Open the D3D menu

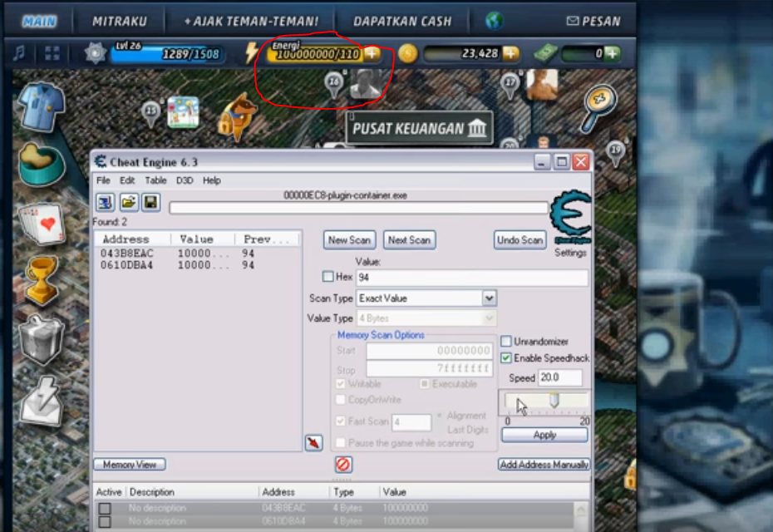(185, 180)
